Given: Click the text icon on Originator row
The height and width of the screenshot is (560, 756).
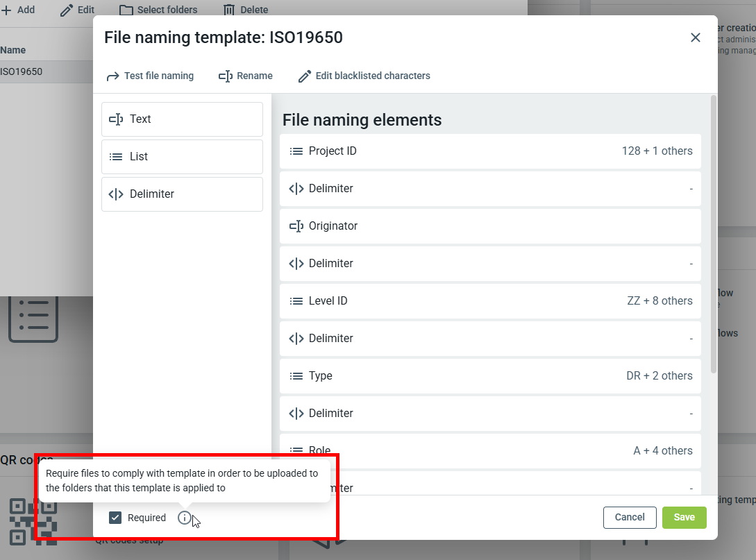Looking at the screenshot, I should (x=296, y=226).
